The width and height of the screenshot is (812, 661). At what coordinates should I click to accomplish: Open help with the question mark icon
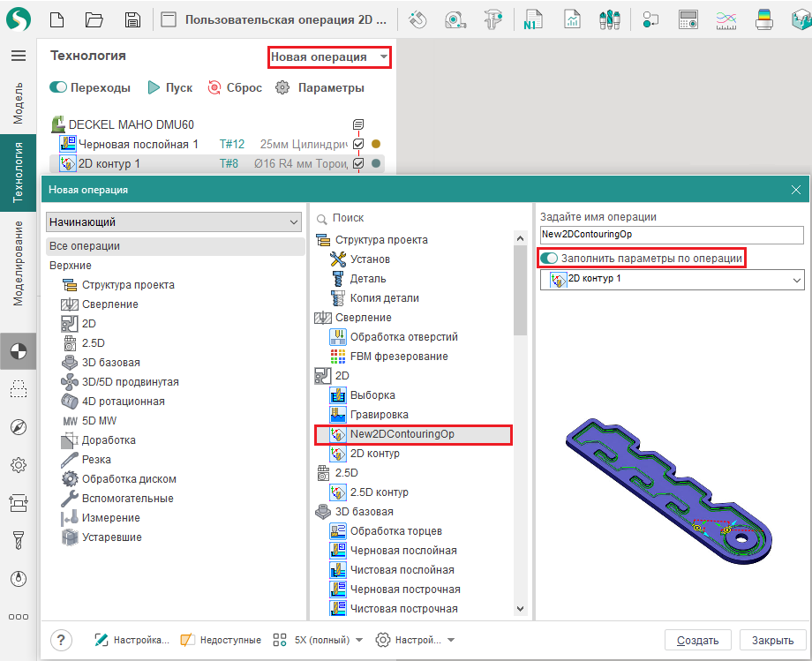pyautogui.click(x=61, y=640)
